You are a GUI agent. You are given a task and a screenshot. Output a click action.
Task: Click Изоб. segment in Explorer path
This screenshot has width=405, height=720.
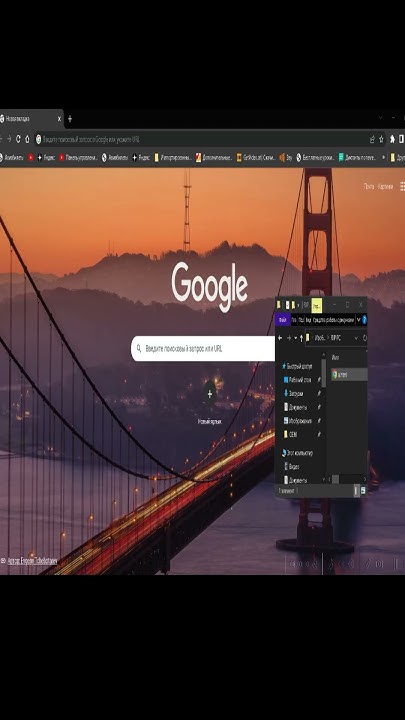click(x=321, y=338)
